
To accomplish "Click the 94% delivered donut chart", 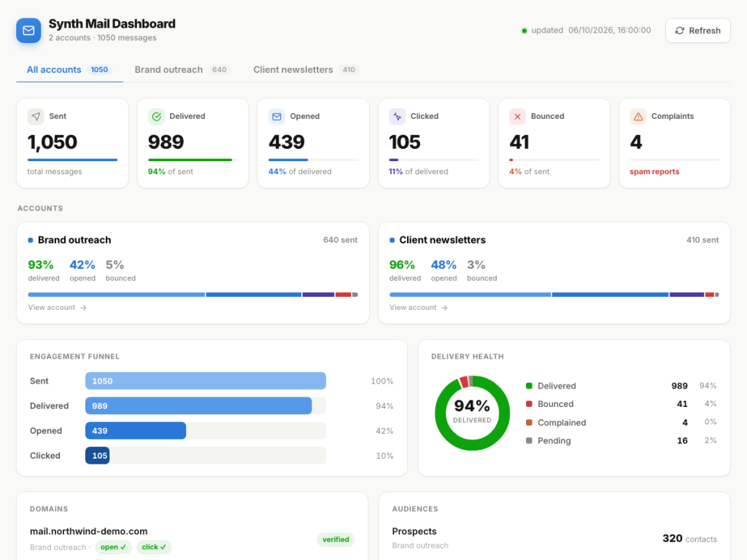I will pyautogui.click(x=472, y=413).
